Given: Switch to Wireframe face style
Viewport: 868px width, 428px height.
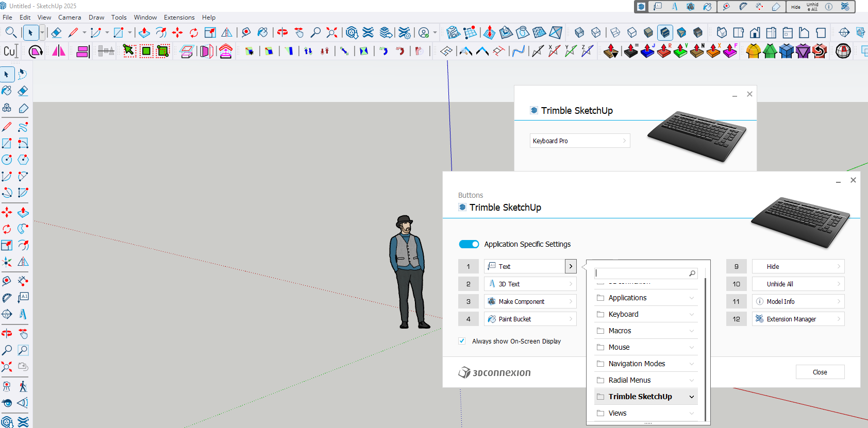Looking at the screenshot, I should coord(615,32).
